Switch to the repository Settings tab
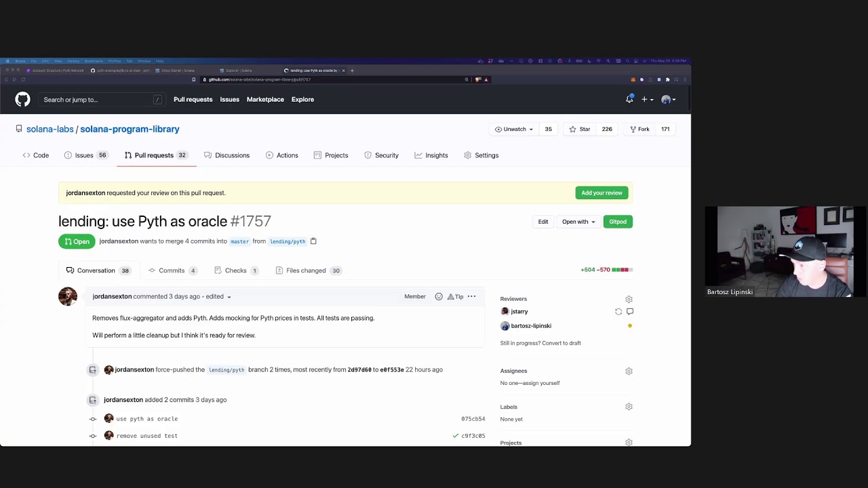The width and height of the screenshot is (868, 488). coord(481,155)
